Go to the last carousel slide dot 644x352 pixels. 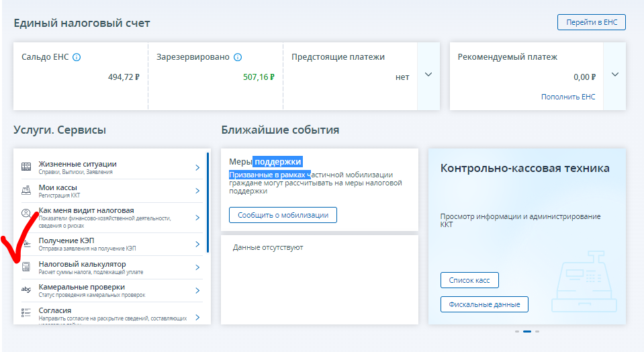[x=537, y=331]
